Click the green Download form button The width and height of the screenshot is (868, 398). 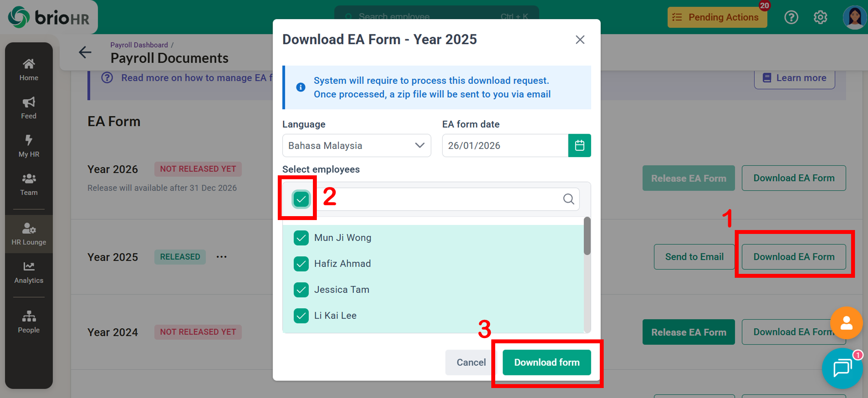(x=546, y=362)
